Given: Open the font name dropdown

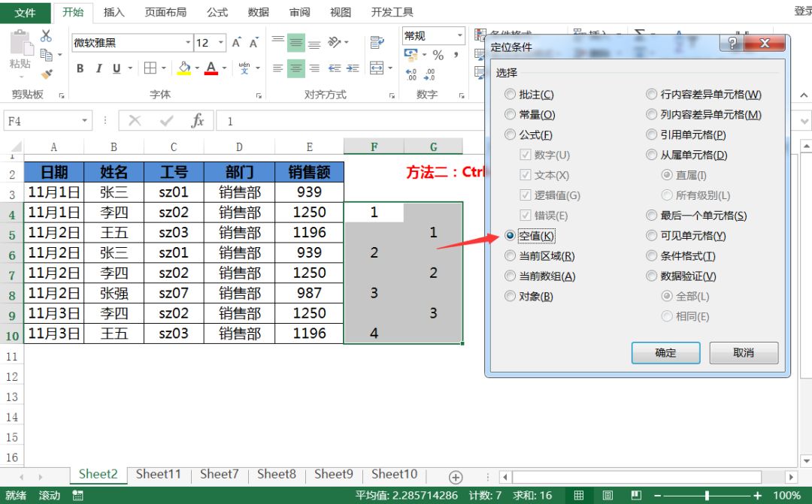Looking at the screenshot, I should coord(188,42).
